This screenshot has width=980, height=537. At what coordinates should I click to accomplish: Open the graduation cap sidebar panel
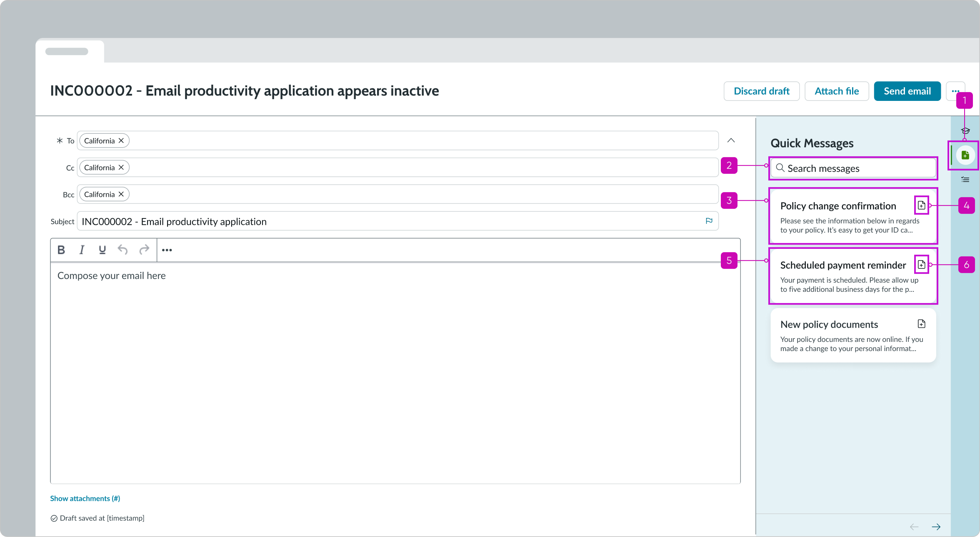pos(965,130)
